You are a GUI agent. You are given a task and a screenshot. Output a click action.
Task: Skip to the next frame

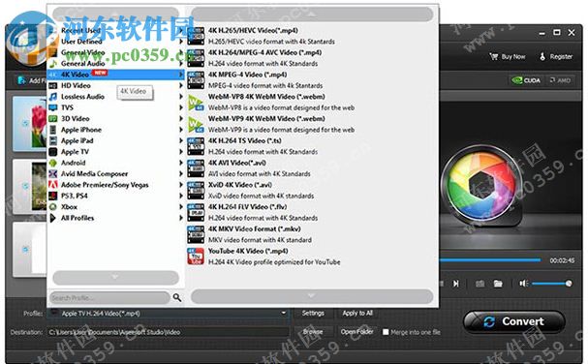tap(456, 284)
